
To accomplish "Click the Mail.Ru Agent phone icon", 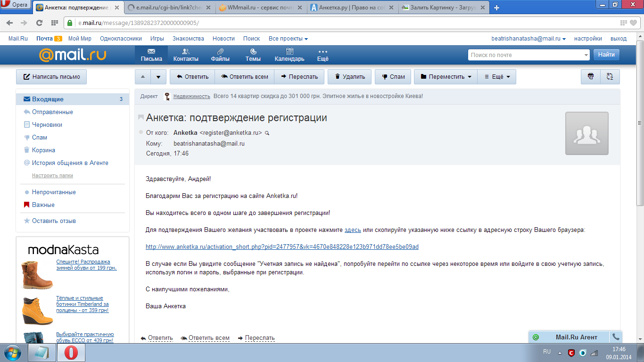I will pos(616,337).
